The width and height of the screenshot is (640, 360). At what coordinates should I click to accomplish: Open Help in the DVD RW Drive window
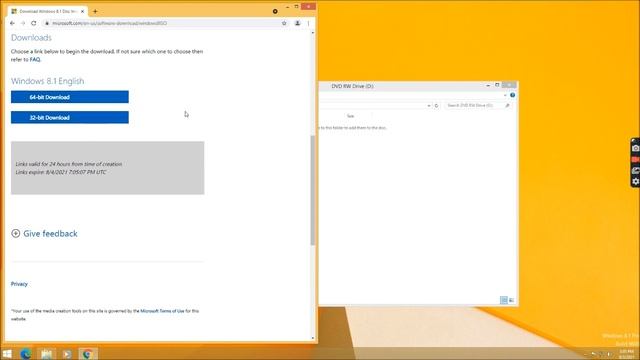tap(512, 95)
